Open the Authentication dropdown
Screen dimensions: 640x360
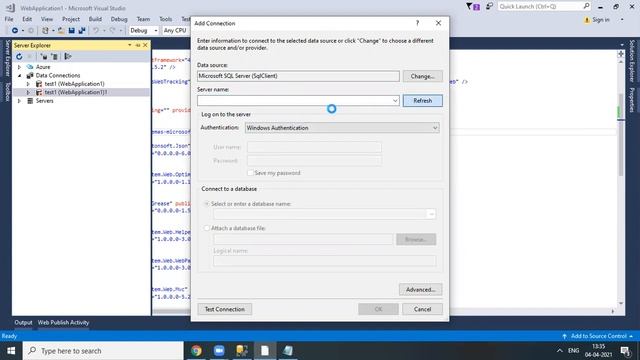coord(435,128)
